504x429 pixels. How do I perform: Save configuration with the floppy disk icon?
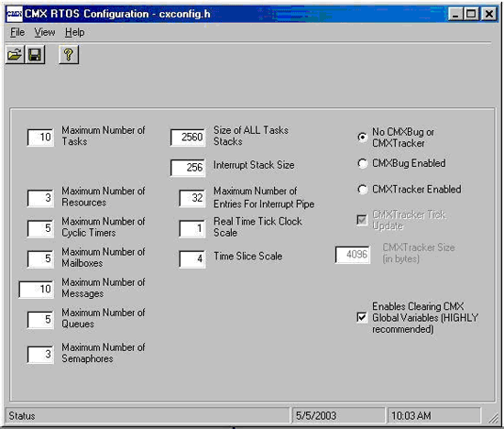point(35,55)
